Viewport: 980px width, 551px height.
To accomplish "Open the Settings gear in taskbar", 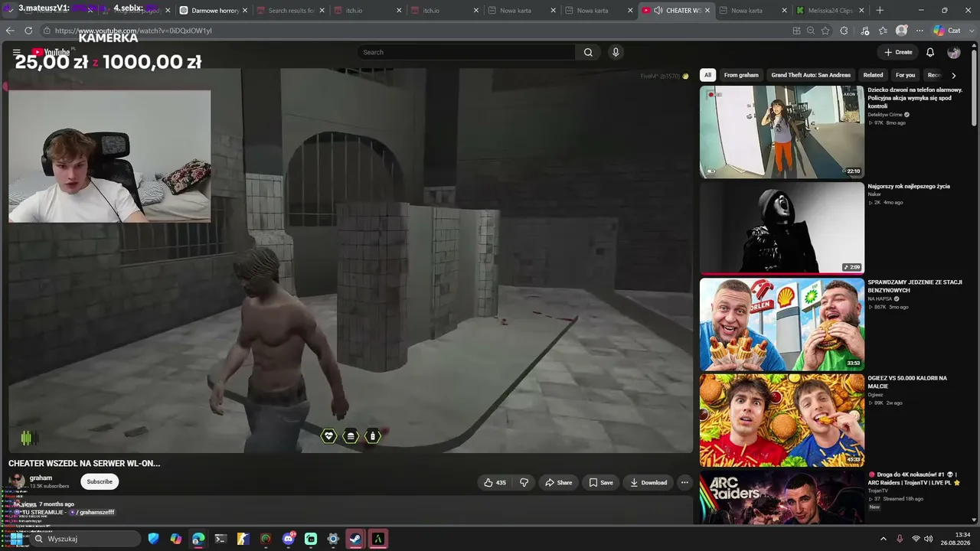I will pyautogui.click(x=333, y=539).
